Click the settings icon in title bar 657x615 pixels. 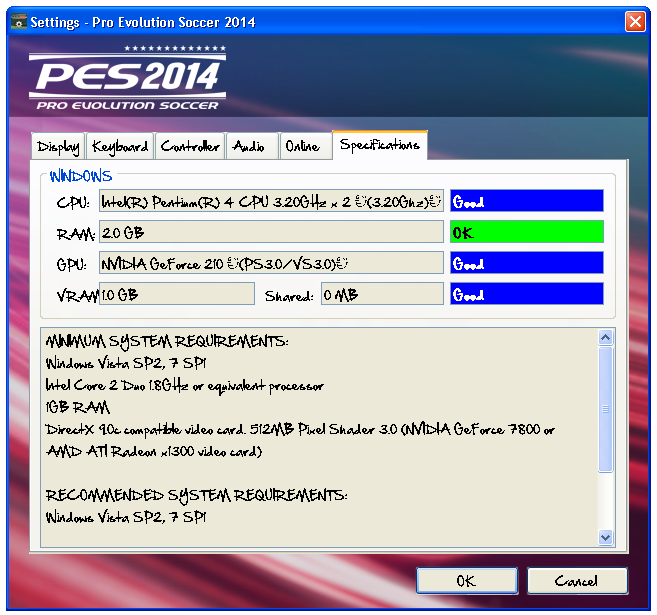(x=18, y=21)
